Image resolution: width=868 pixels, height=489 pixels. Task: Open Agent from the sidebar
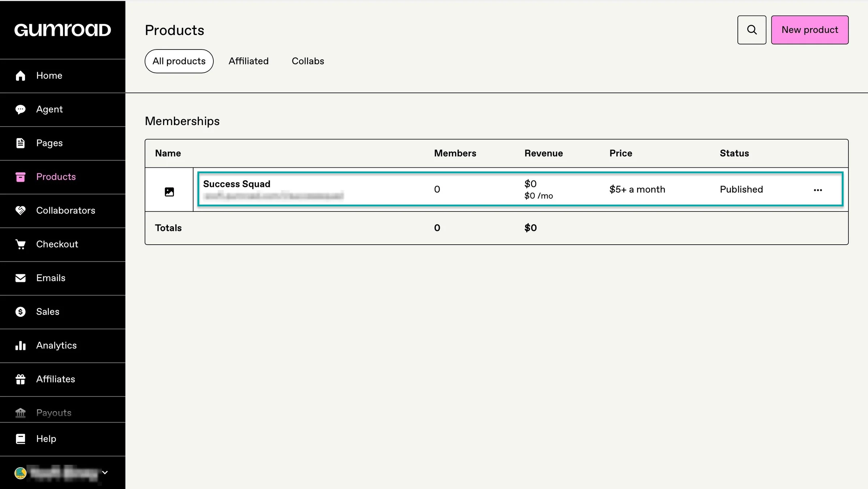point(63,109)
